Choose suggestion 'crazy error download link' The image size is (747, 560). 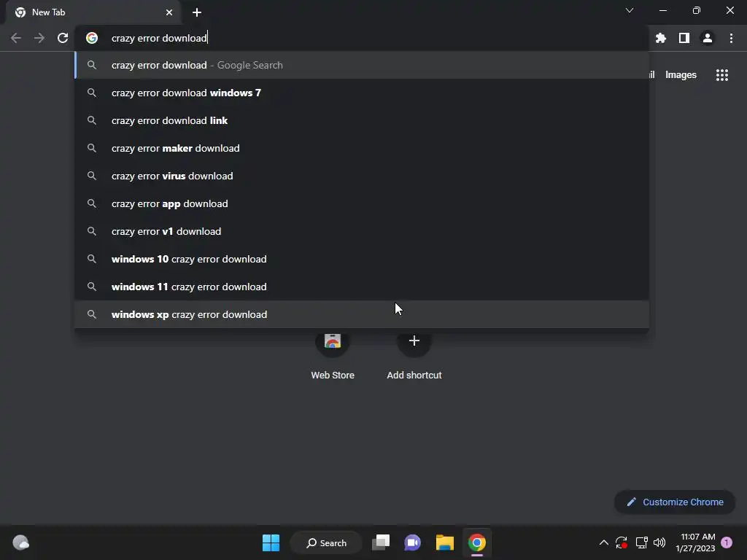point(362,120)
